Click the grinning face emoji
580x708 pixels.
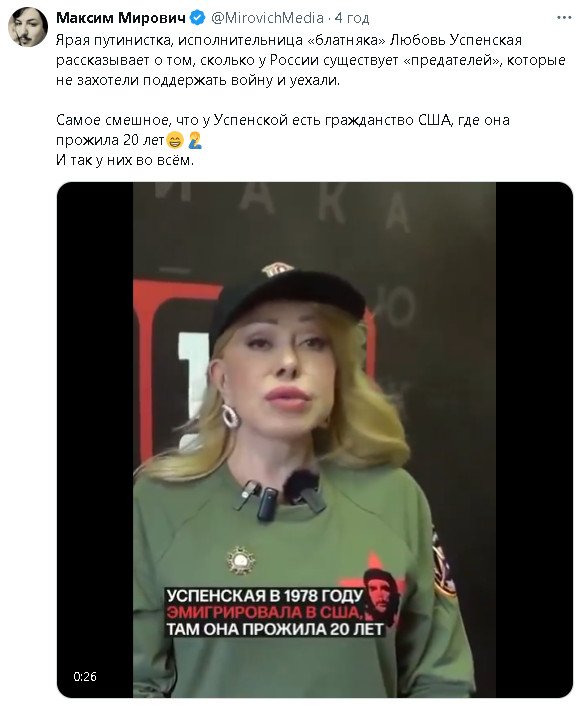[175, 140]
